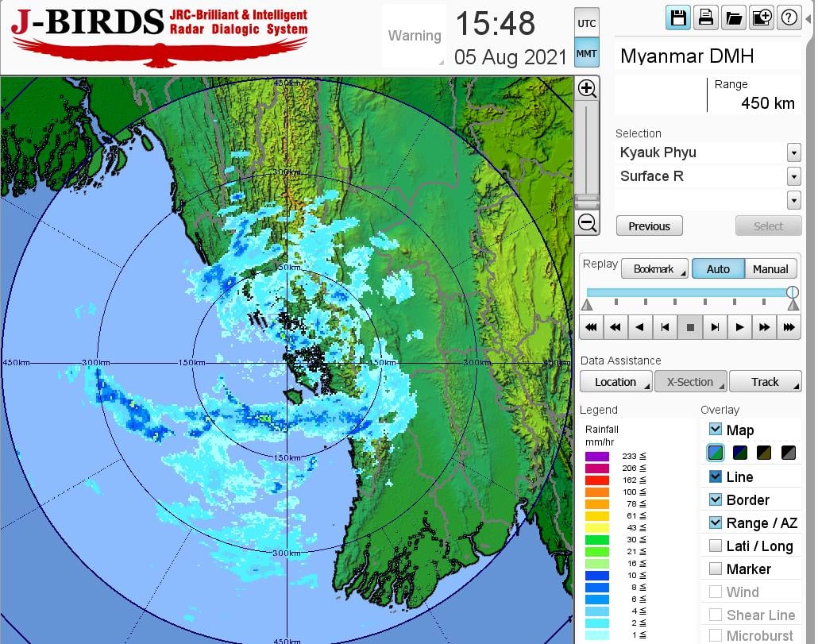Turn on the Marker overlay checkbox

(x=715, y=569)
